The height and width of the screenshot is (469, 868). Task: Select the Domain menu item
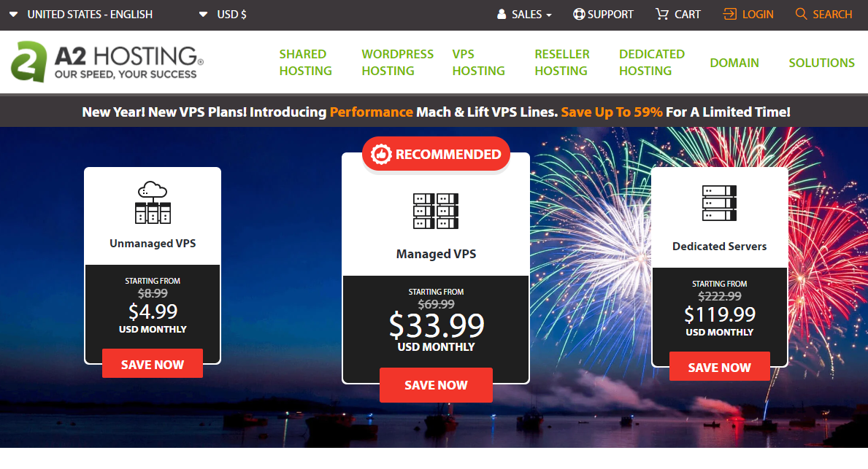pyautogui.click(x=734, y=63)
